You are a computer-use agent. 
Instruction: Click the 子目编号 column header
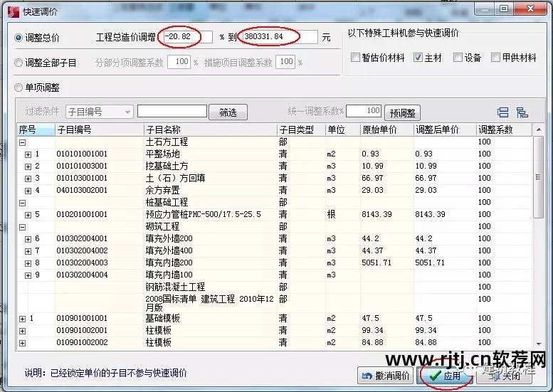click(x=100, y=129)
